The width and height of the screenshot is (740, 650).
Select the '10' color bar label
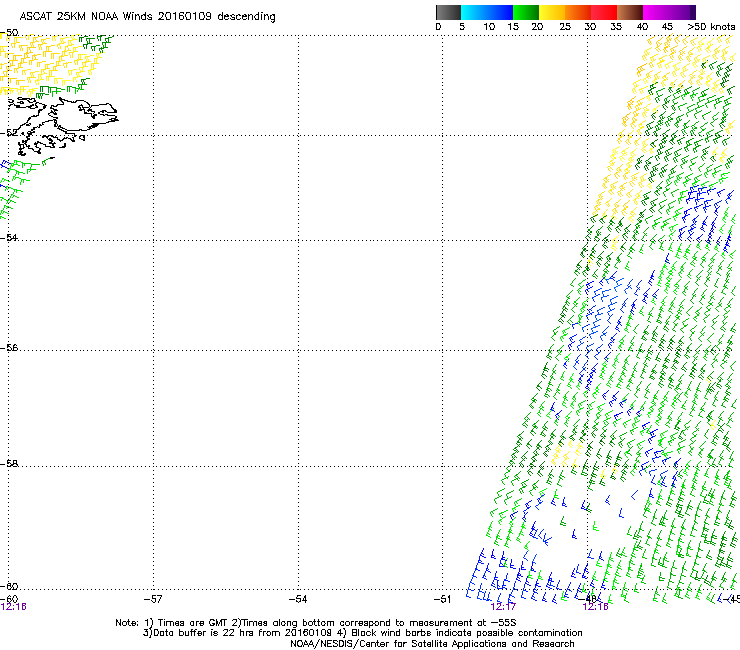489,27
